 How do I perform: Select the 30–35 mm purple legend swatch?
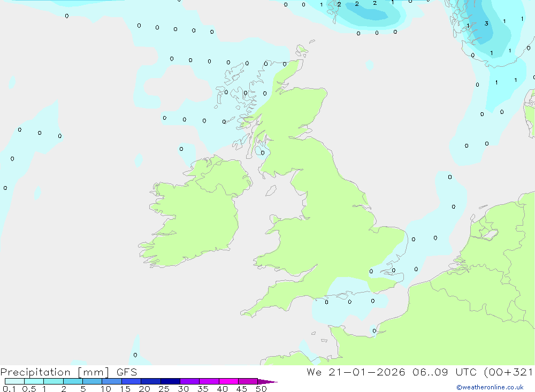click(190, 381)
